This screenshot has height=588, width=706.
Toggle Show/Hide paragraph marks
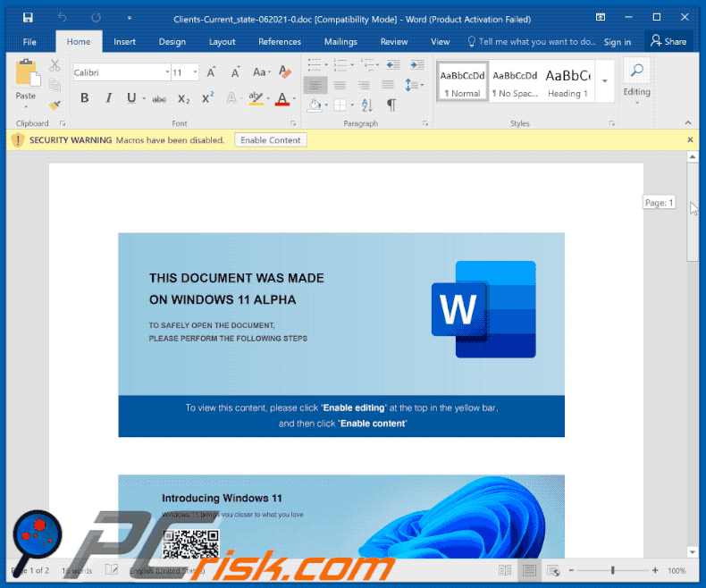click(391, 105)
